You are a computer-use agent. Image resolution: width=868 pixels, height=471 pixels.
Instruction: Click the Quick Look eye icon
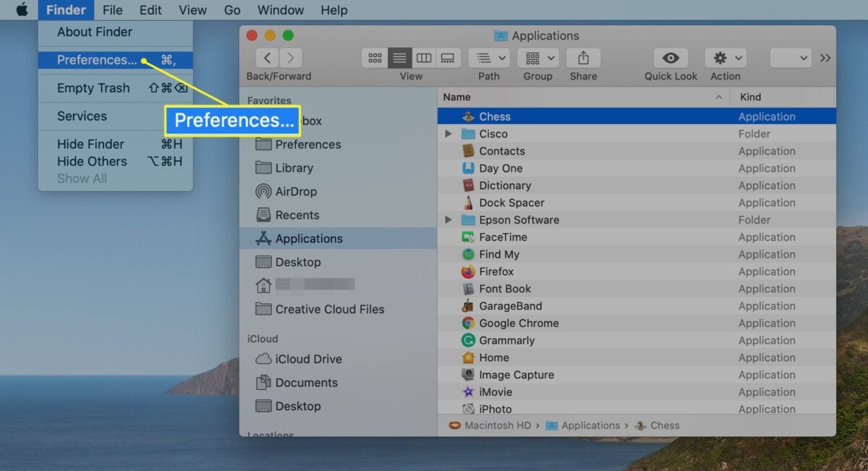(x=671, y=58)
